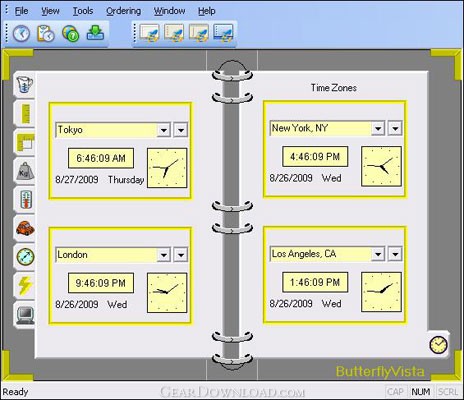The image size is (464, 400).
Task: Select the Kg weight tab
Action: click(x=25, y=171)
